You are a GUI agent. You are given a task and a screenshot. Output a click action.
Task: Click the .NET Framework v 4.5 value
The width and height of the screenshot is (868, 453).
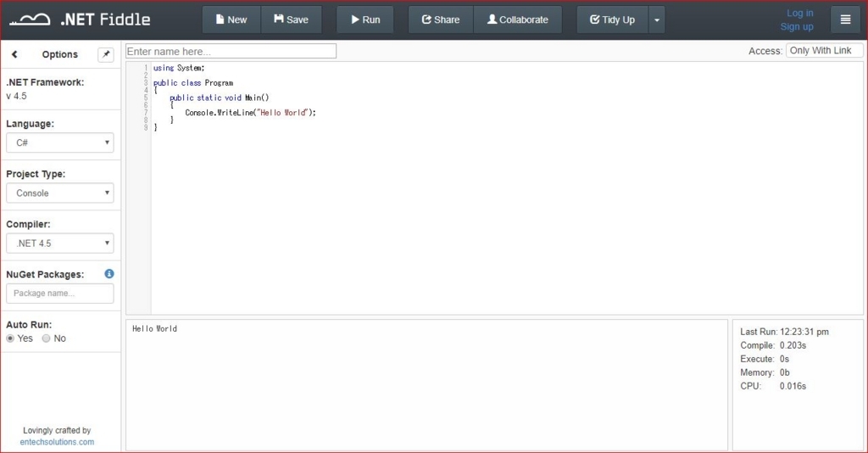coord(16,96)
